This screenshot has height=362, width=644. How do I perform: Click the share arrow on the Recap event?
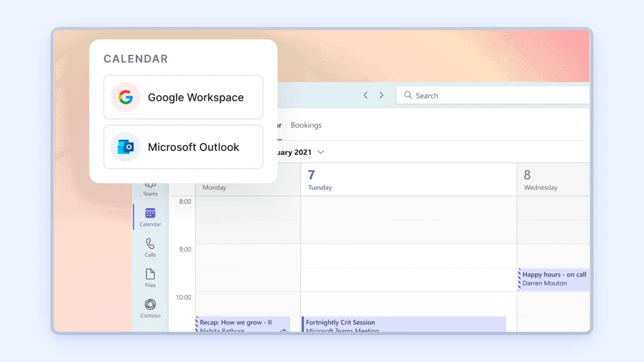[283, 330]
